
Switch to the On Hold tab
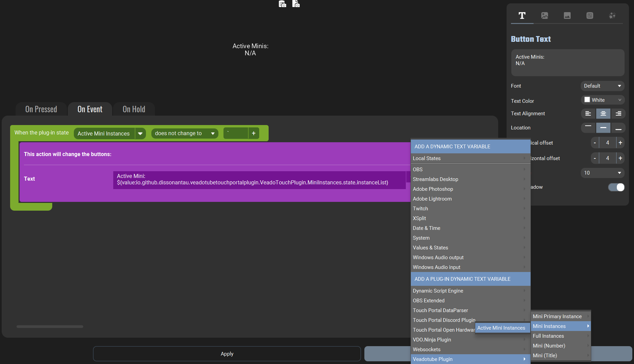coord(134,109)
